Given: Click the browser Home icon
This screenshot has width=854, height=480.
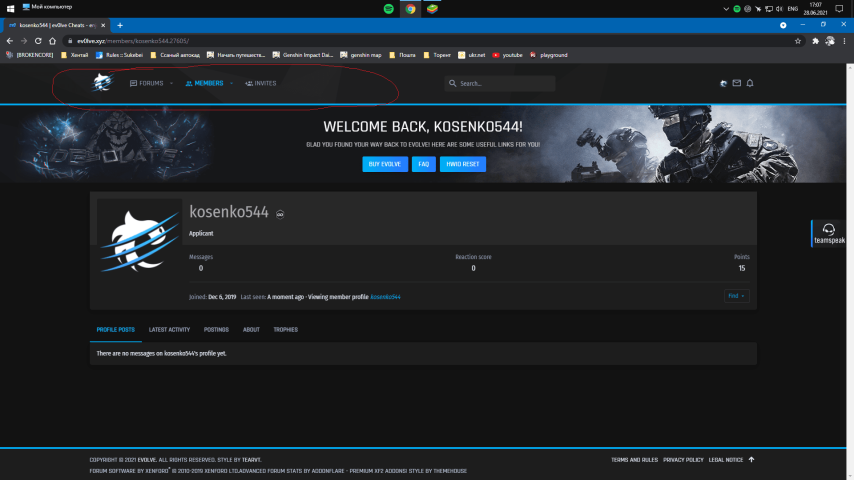Looking at the screenshot, I should coord(52,41).
